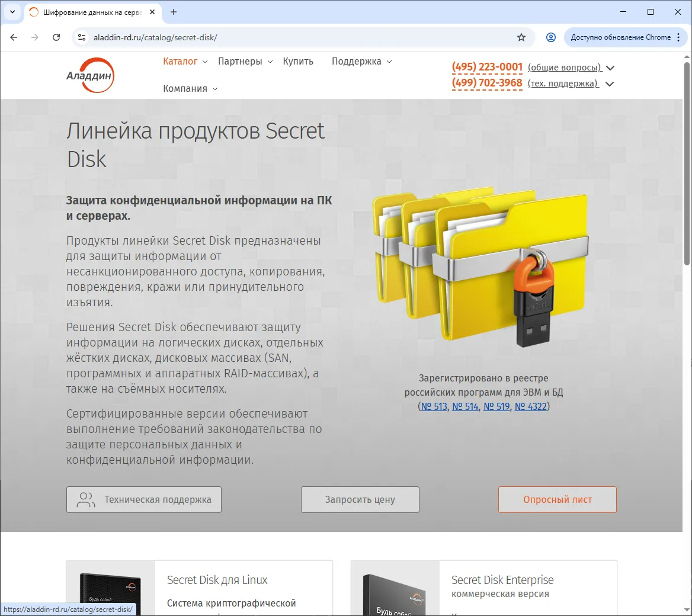Click the page vertical scrollbar thumb
The width and height of the screenshot is (692, 616).
(687, 163)
